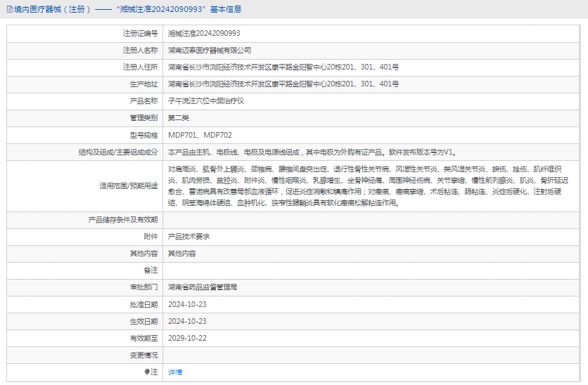
Task: Click the empty 变更情况 value cell
Action: pyautogui.click(x=373, y=355)
